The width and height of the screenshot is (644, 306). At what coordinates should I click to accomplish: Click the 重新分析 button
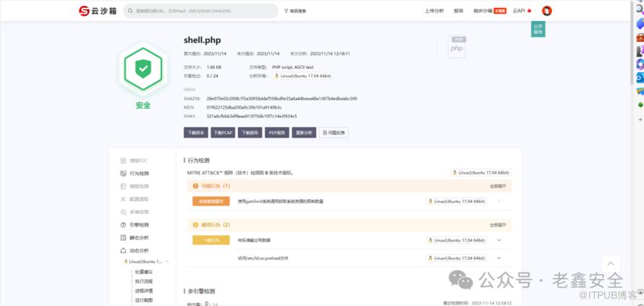304,132
